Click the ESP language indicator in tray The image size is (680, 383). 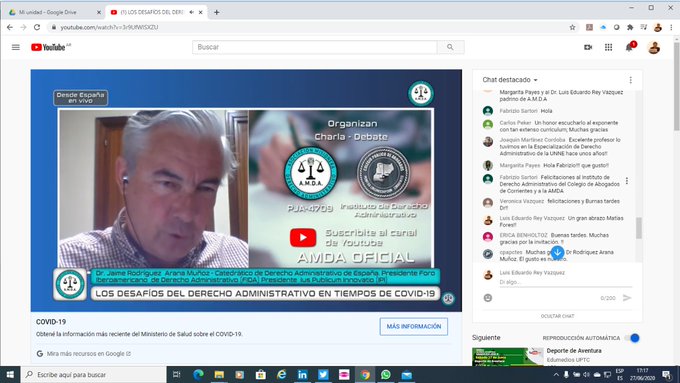coord(619,371)
